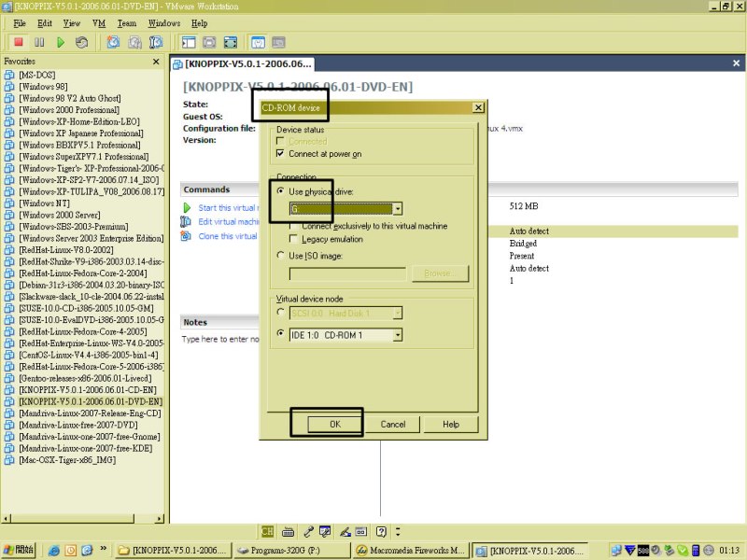747x560 pixels.
Task: Open the Edit menu
Action: [45, 23]
